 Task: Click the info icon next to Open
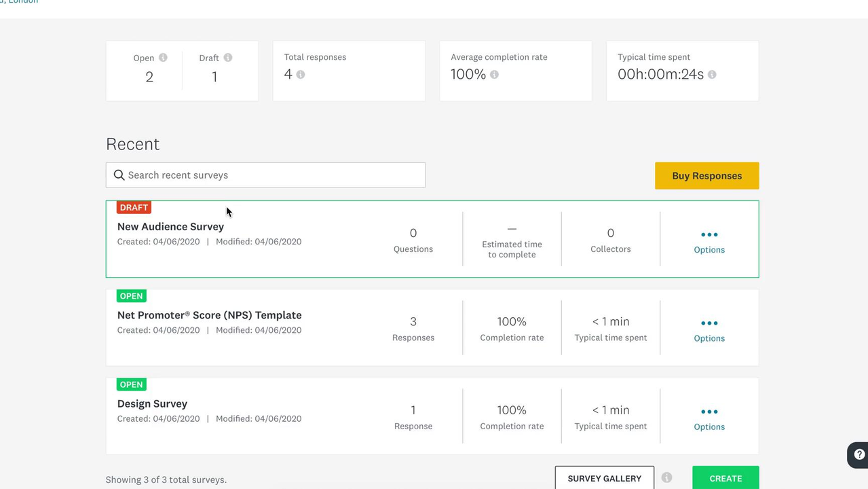coord(163,58)
